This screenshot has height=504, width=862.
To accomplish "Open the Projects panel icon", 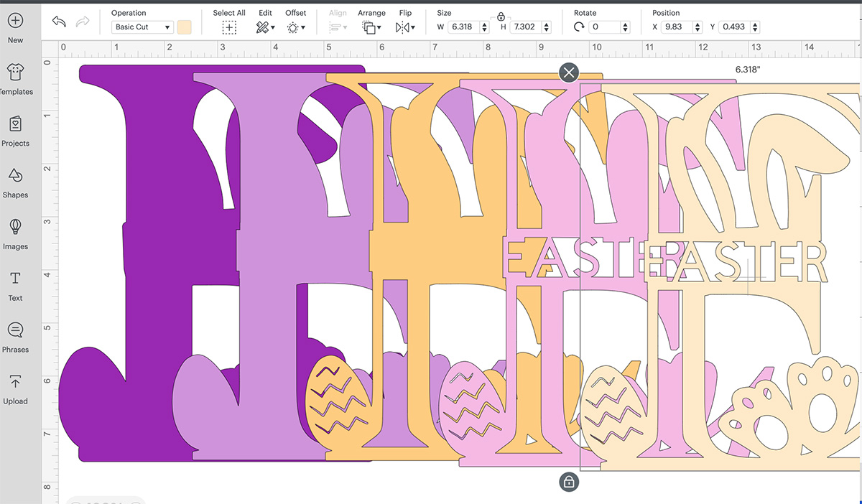I will coord(15,123).
